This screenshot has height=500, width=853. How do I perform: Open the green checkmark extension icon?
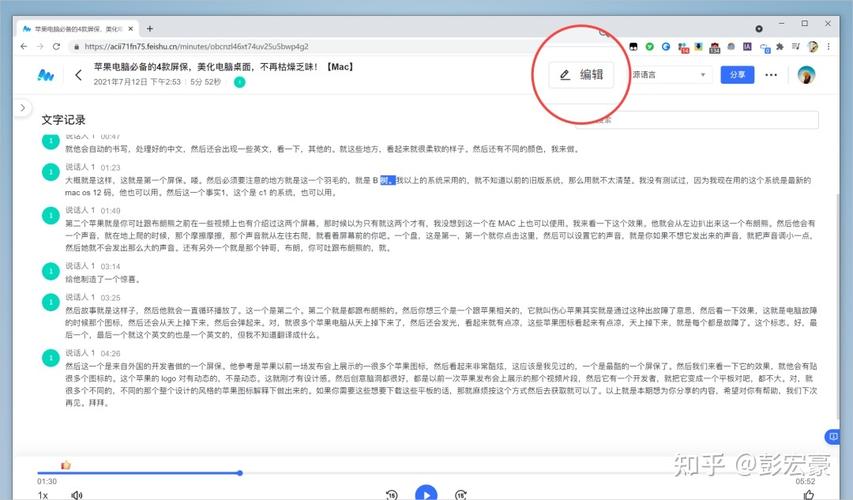coord(650,47)
